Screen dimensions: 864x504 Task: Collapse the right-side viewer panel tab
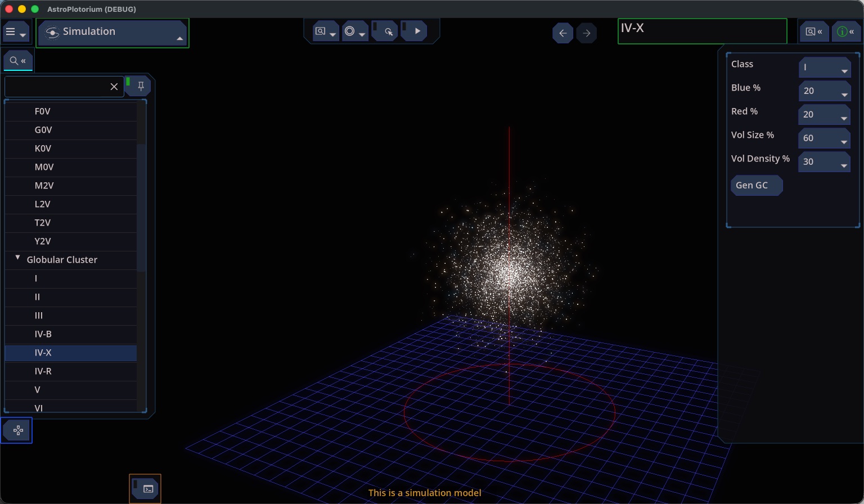tap(814, 31)
